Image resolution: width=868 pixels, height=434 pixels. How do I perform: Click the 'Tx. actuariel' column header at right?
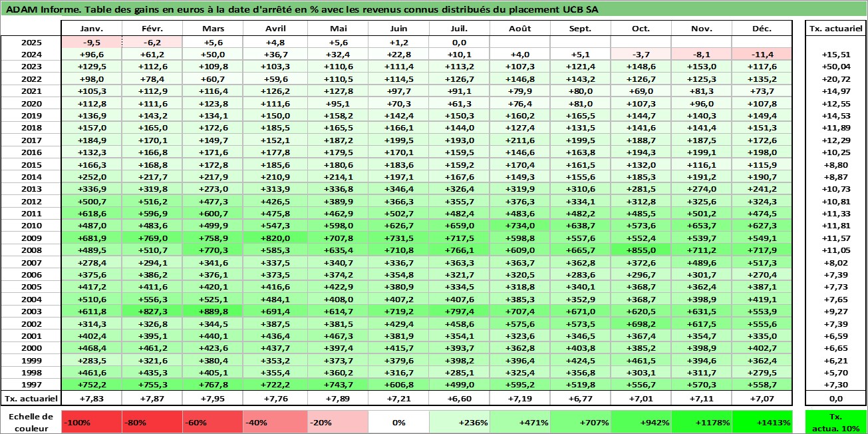(835, 29)
